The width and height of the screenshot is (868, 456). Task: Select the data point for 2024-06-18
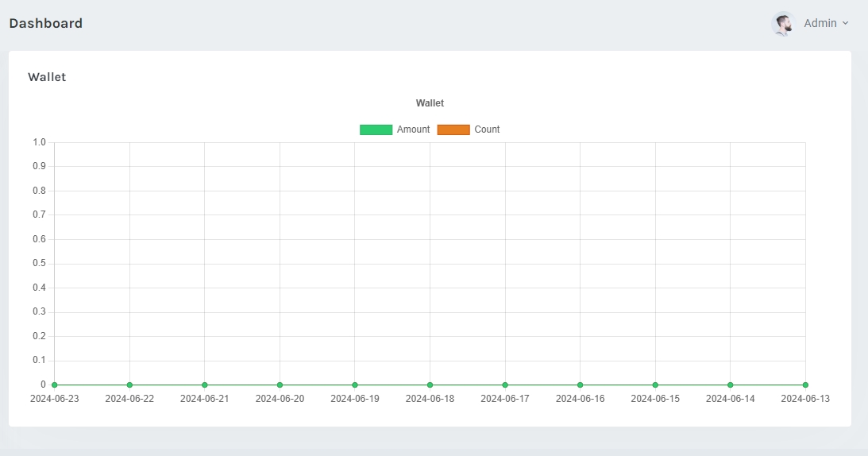pyautogui.click(x=430, y=385)
